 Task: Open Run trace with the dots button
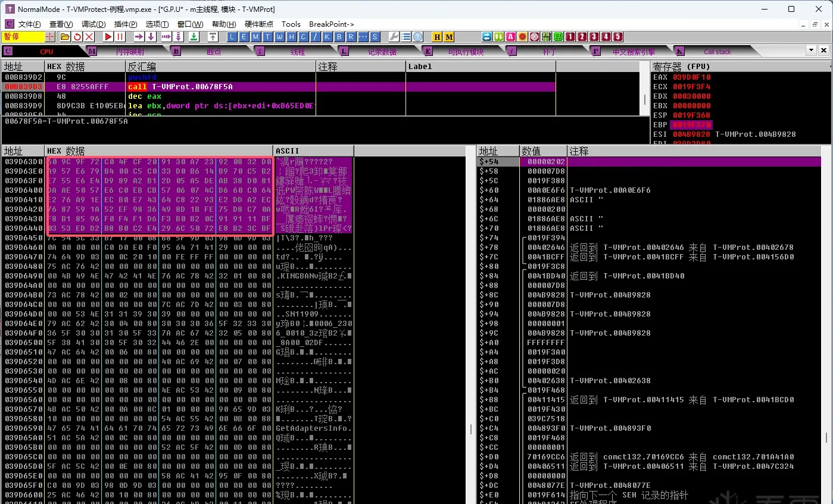coord(363,37)
